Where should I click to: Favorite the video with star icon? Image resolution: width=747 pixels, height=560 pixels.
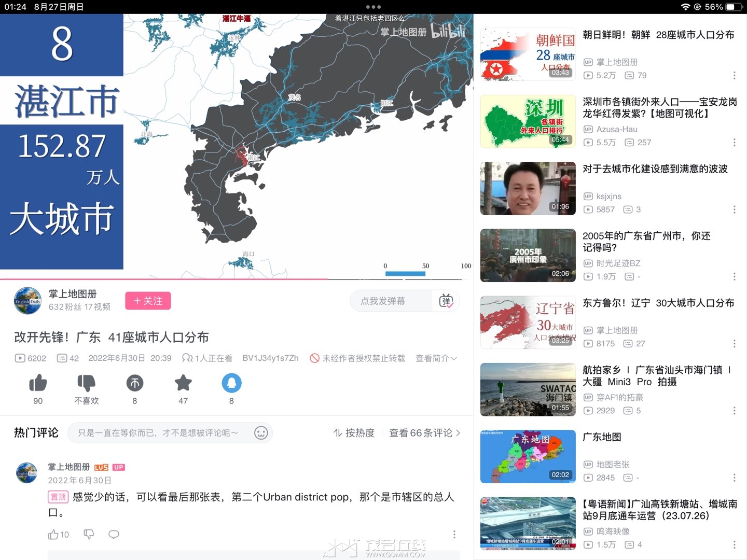[183, 383]
